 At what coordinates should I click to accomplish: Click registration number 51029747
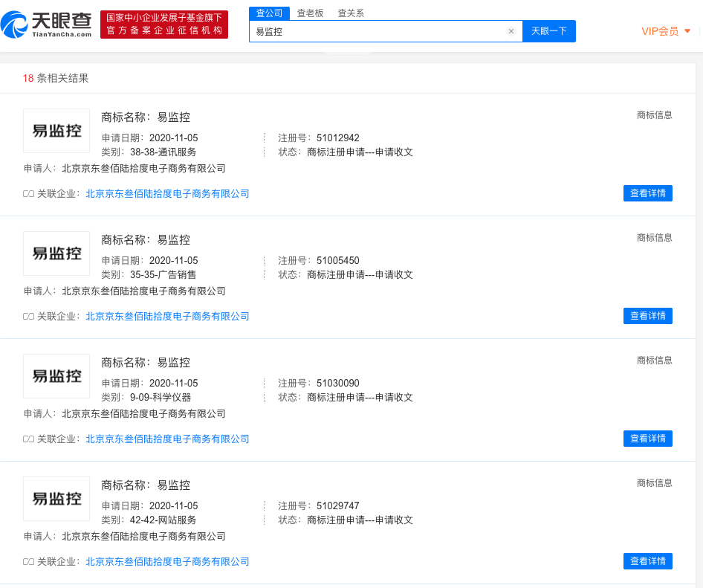tap(337, 506)
